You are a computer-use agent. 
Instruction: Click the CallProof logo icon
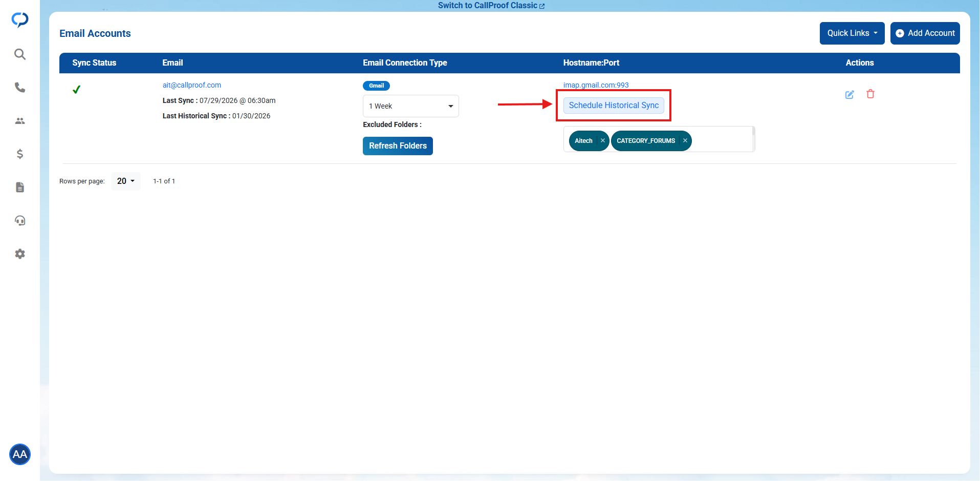pos(20,19)
